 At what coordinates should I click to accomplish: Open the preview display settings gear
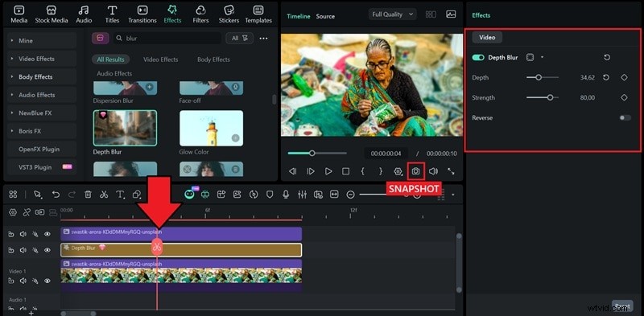tap(398, 171)
